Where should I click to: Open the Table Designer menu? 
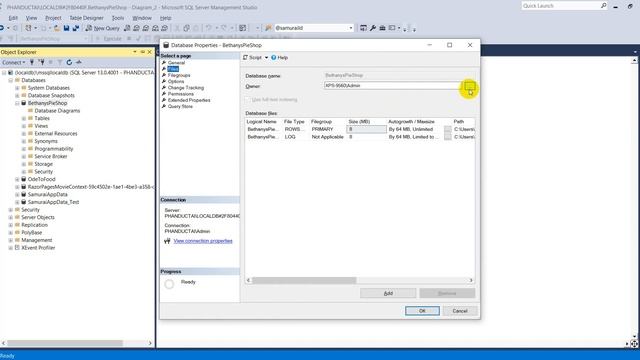(86, 18)
